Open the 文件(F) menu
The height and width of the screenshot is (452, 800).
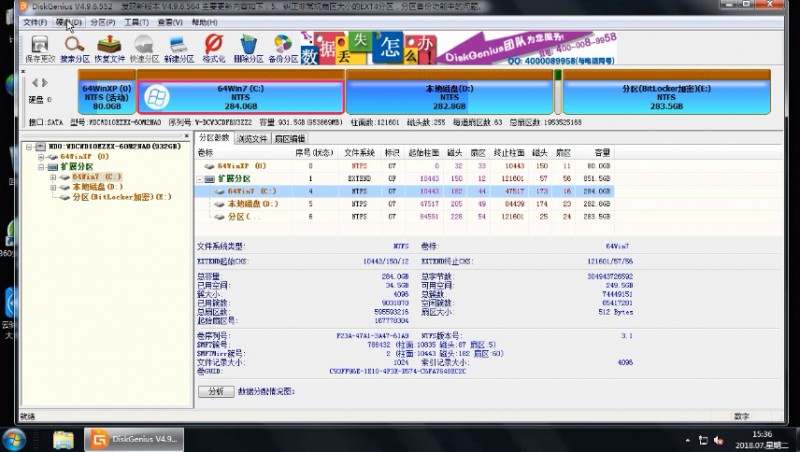pyautogui.click(x=35, y=22)
